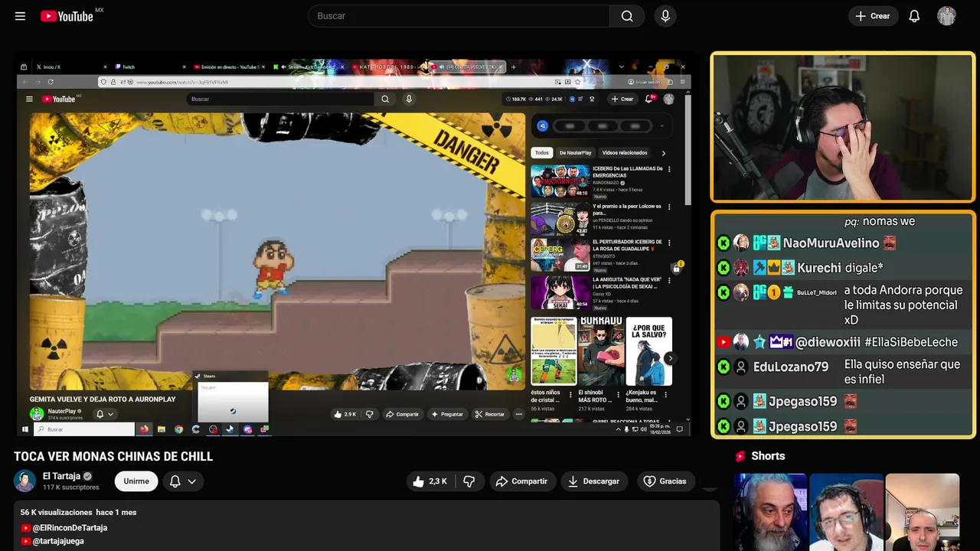
Task: Toggle the bookmark star in the streamed address bar
Action: tap(578, 82)
